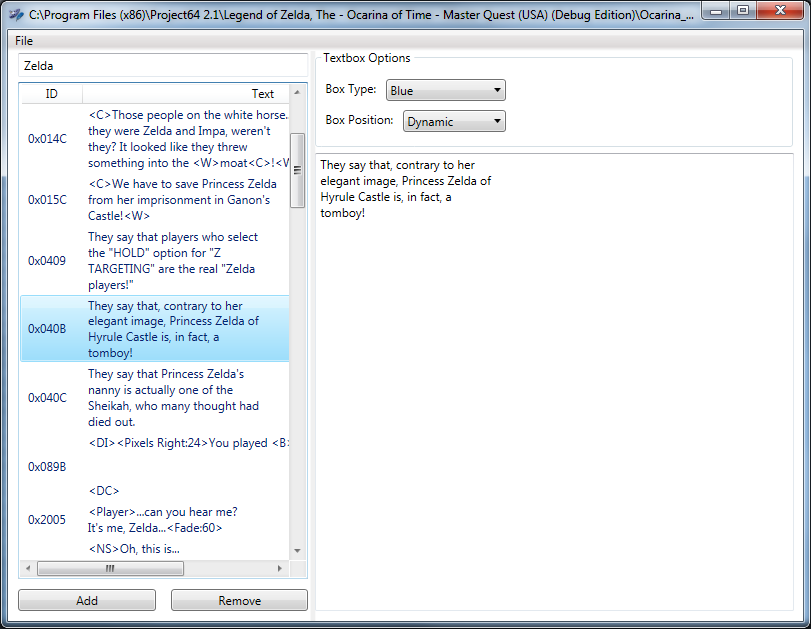
Task: Select message row 0x2005
Action: point(155,519)
